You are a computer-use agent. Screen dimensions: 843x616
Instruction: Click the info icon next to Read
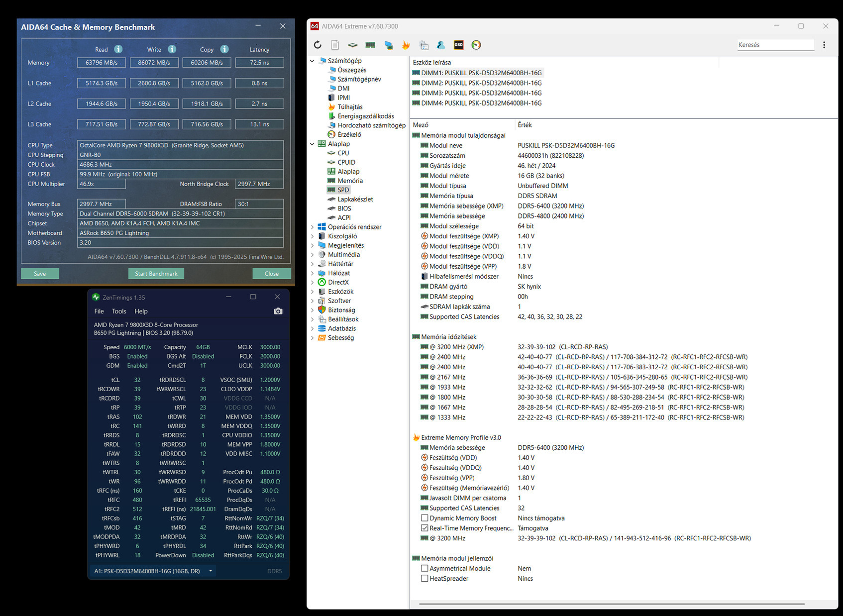(x=118, y=49)
